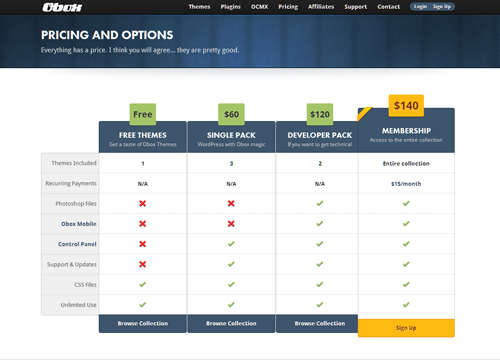
Task: Go to the Contact page
Action: pos(389,7)
